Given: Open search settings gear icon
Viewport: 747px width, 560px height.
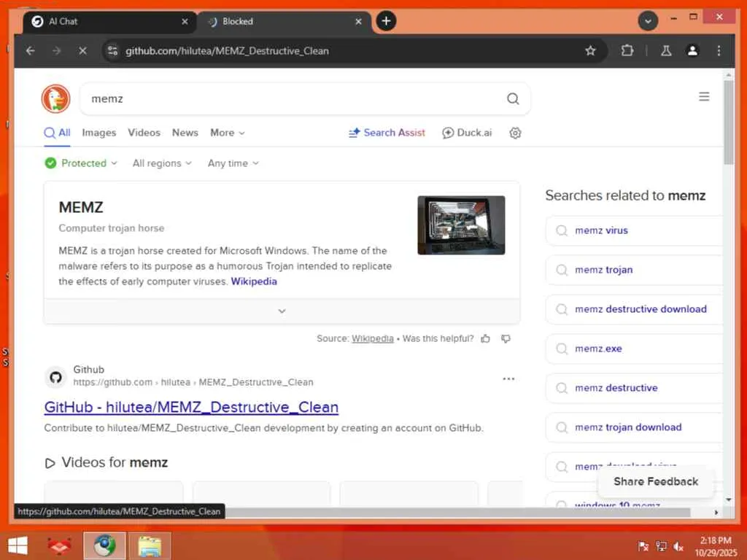Looking at the screenshot, I should (x=515, y=133).
